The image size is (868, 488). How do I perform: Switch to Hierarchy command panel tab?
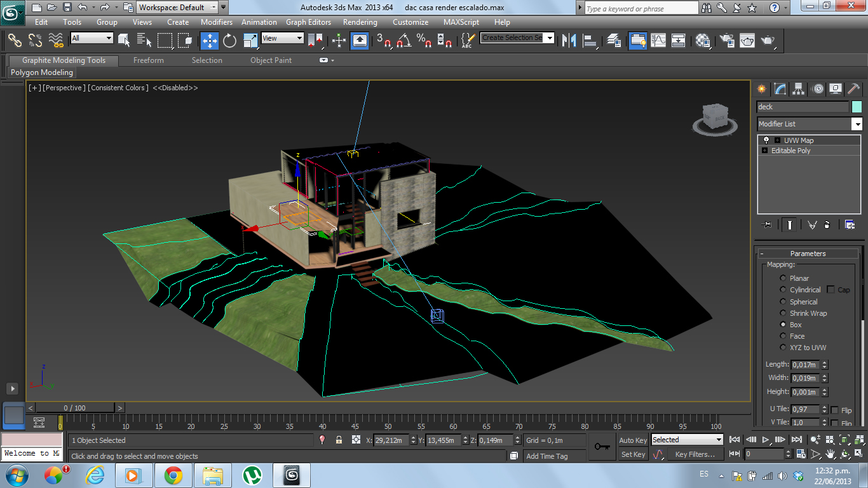(x=798, y=89)
